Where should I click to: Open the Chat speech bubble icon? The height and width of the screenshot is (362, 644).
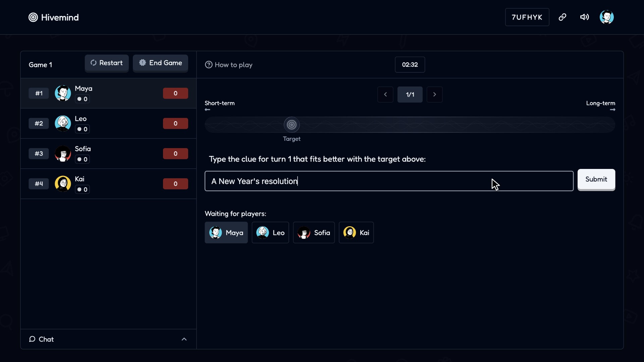coord(32,339)
